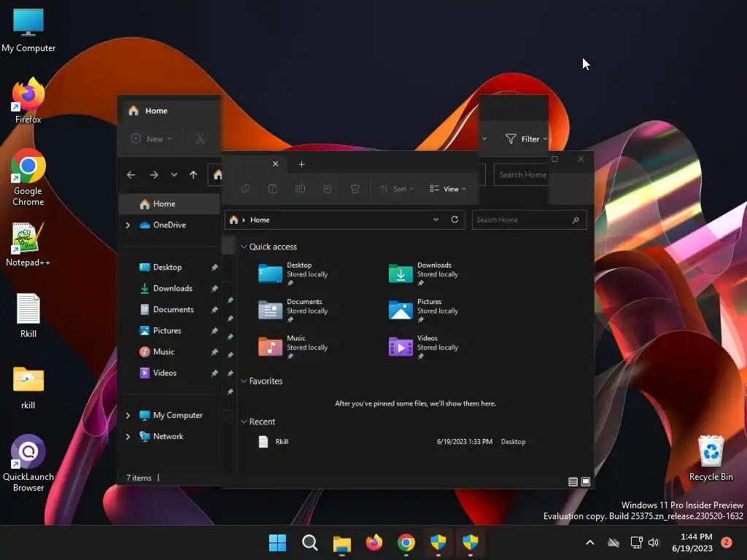Open the Videos folder in Quick access
This screenshot has width=747, height=560.
[424, 346]
